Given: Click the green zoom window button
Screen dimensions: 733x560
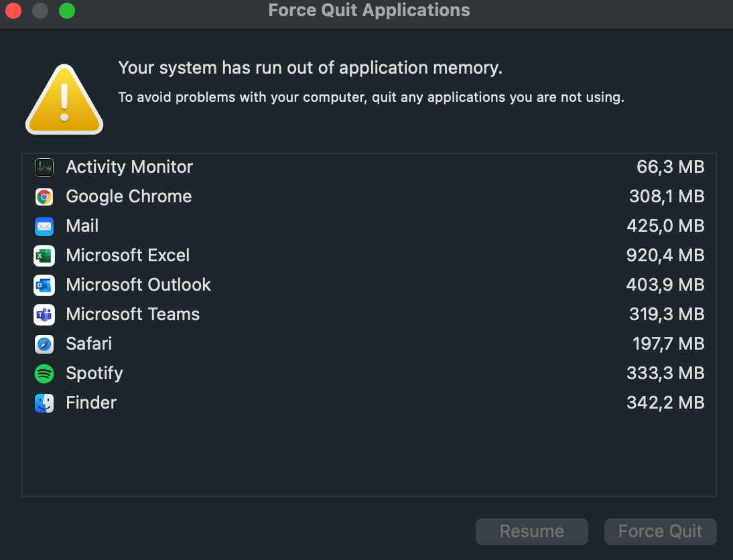Looking at the screenshot, I should tap(67, 11).
